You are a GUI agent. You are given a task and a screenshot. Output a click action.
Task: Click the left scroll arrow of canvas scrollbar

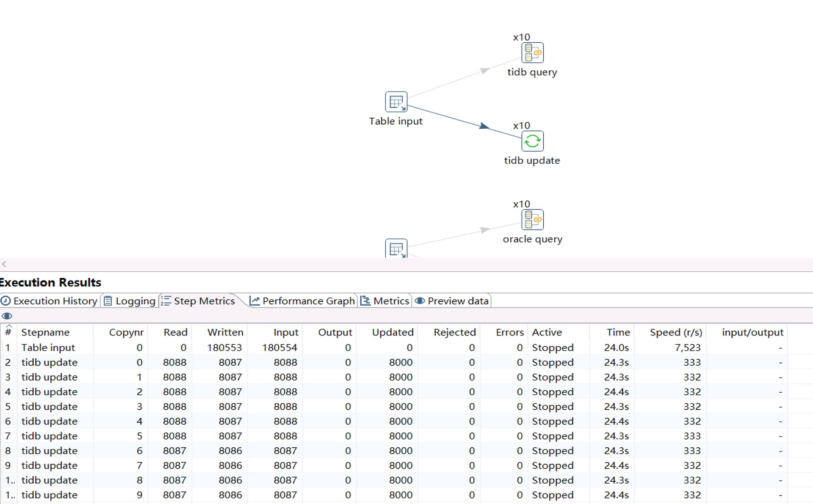tap(4, 264)
